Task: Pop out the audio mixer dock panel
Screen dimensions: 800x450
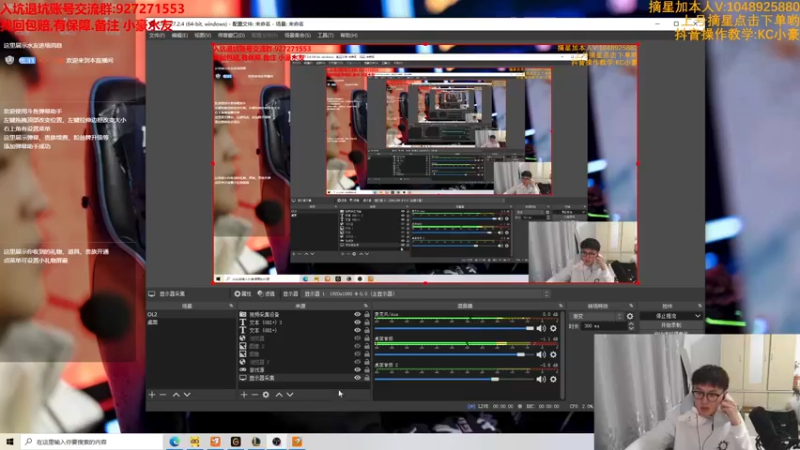Action: point(560,306)
